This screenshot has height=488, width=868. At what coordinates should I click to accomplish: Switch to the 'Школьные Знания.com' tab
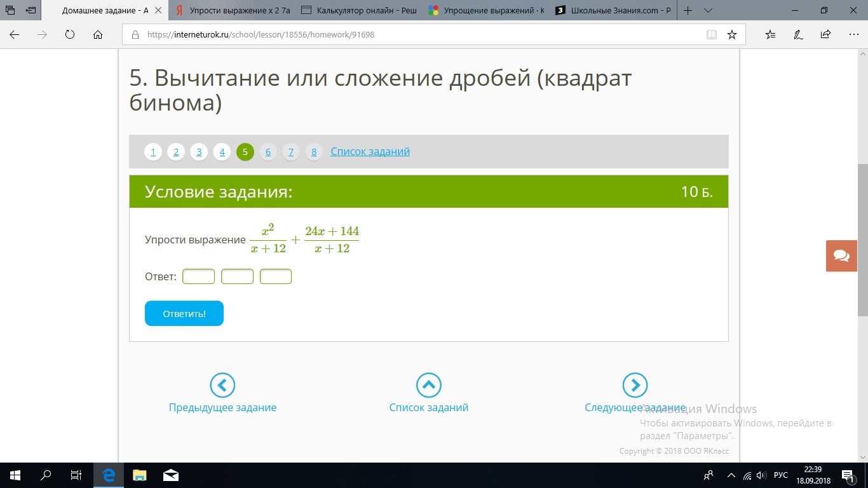pyautogui.click(x=613, y=10)
